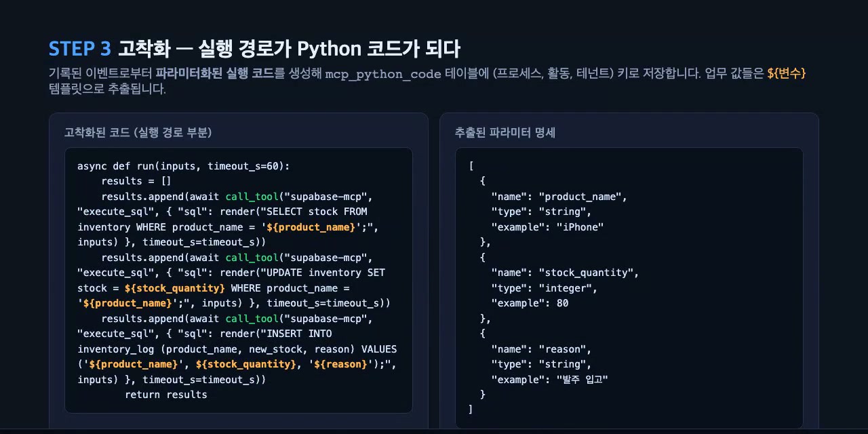Click the JSON line '"example": 80'
Viewport: 868px width, 434px height.
pos(530,303)
